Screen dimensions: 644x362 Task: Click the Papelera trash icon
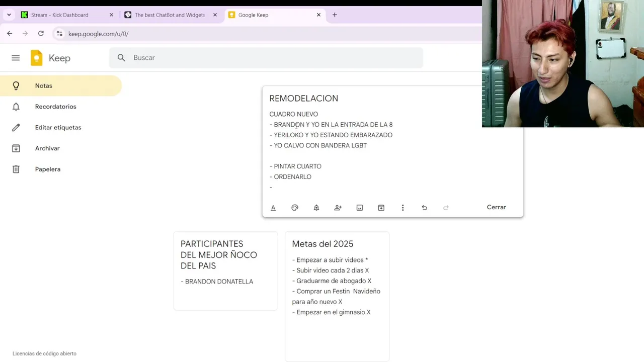pos(16,169)
